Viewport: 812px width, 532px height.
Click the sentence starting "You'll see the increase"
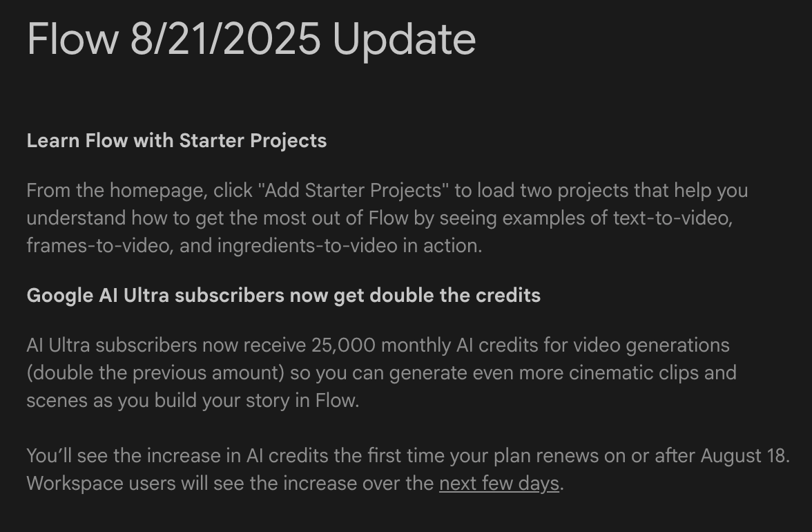click(x=408, y=456)
